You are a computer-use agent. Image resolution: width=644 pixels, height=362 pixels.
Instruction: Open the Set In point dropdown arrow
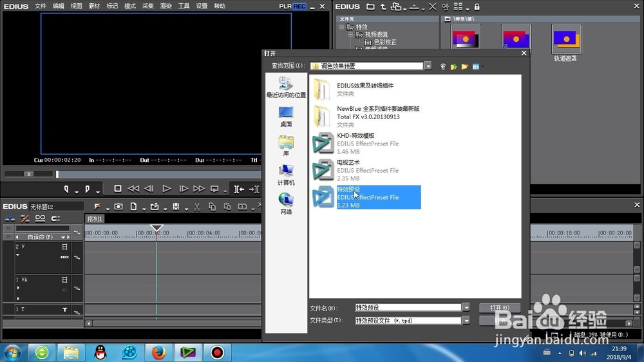coord(77,191)
